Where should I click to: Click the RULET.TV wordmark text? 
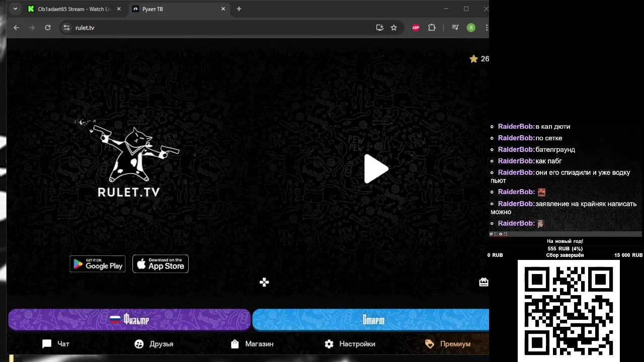pyautogui.click(x=128, y=192)
